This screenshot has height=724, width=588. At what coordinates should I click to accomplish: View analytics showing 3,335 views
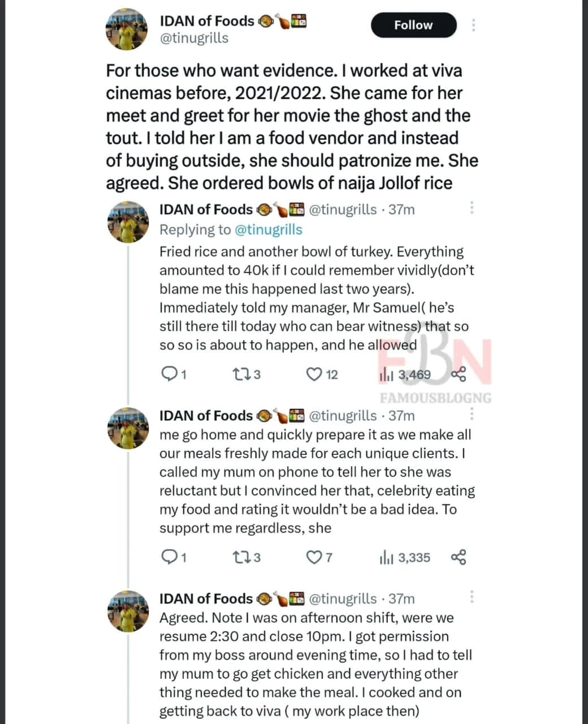coord(405,558)
